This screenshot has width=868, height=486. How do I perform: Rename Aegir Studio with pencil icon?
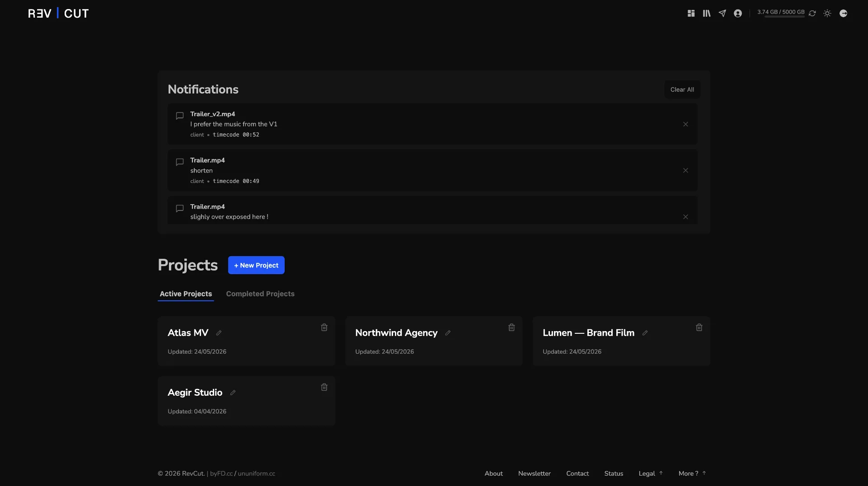click(233, 393)
